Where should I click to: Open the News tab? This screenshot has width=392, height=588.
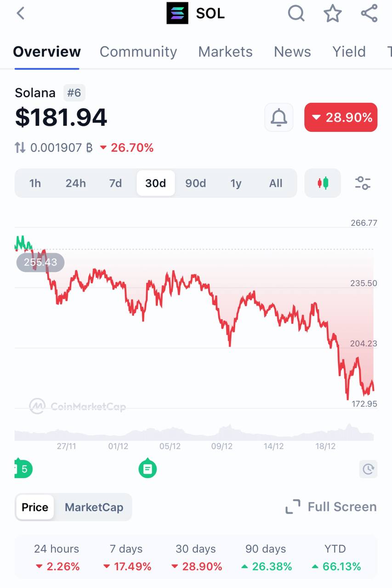click(x=292, y=51)
